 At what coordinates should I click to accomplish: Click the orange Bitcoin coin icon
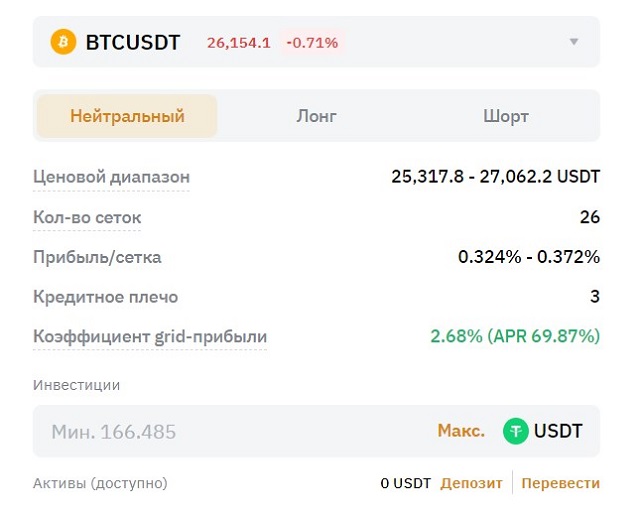[x=63, y=42]
